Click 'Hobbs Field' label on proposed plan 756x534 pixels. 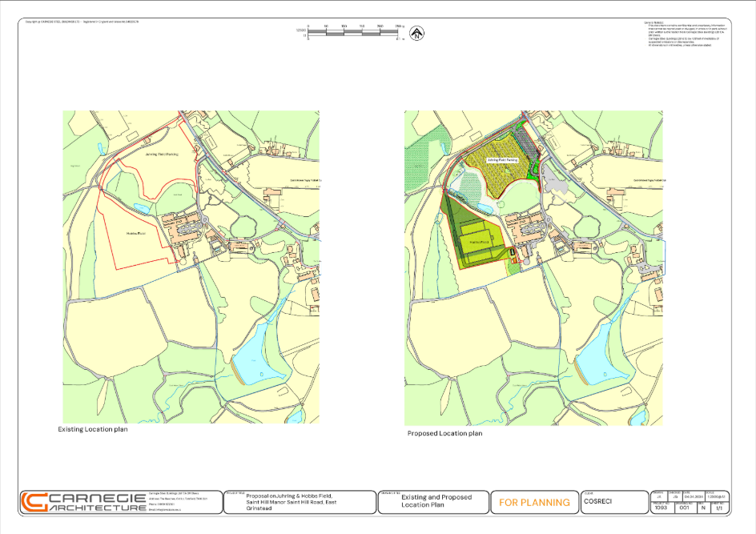(479, 242)
